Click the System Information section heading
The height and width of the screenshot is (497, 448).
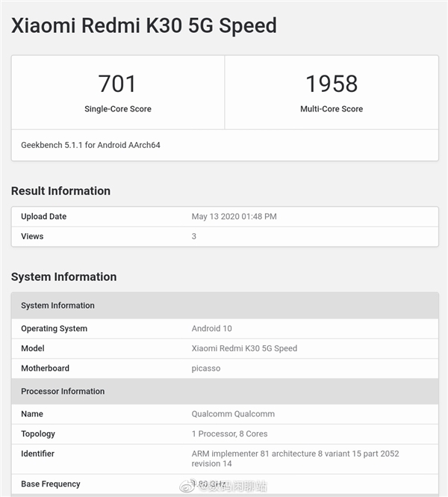[x=63, y=277]
